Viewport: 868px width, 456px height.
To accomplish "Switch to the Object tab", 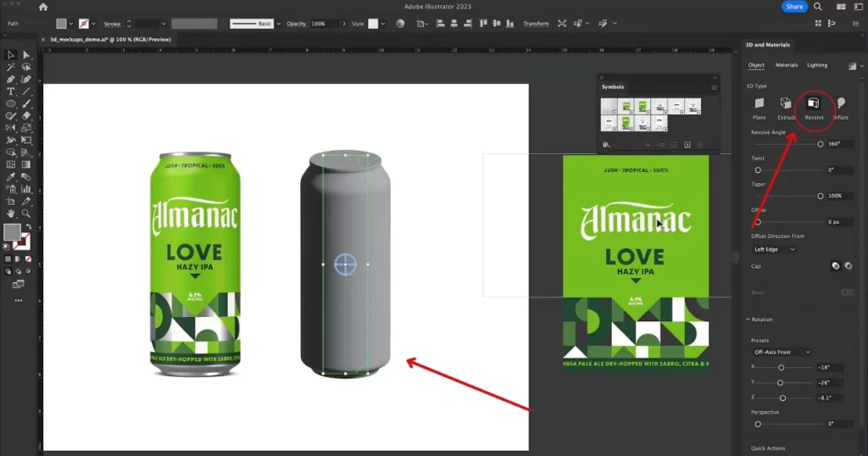I will (756, 65).
